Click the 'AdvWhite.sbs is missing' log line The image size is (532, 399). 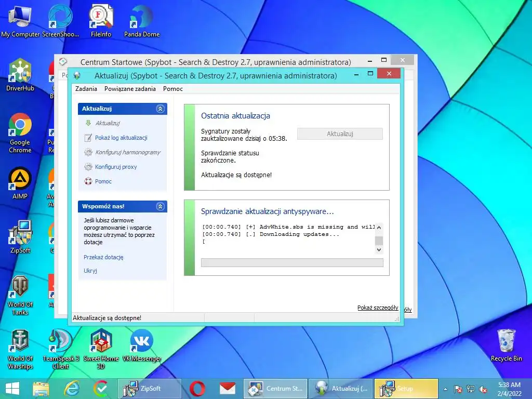click(x=288, y=227)
